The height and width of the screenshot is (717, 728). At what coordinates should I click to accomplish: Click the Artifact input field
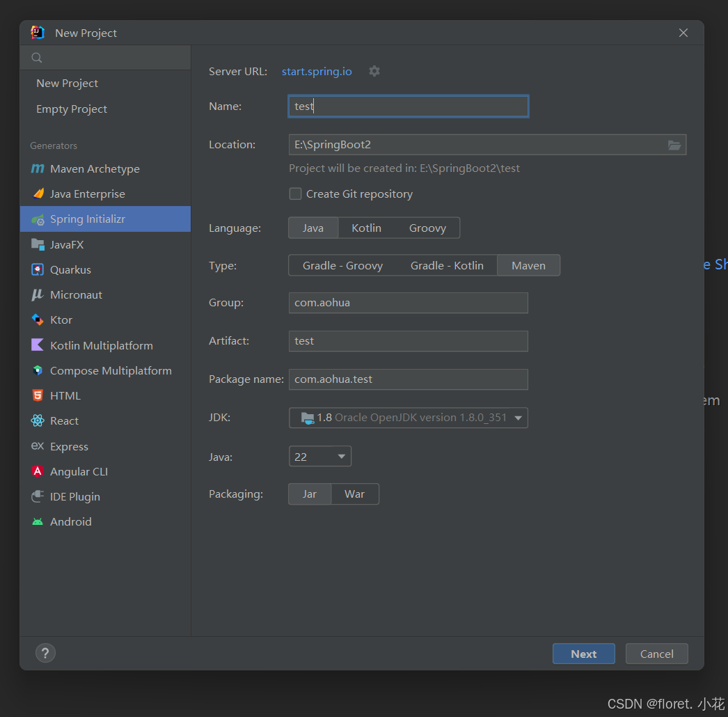[x=408, y=341]
